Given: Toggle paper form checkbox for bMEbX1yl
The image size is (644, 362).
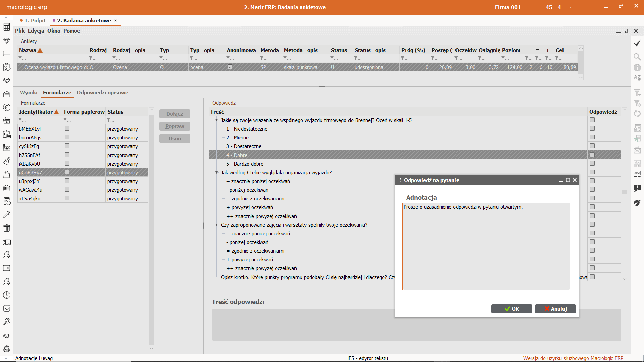Looking at the screenshot, I should tap(67, 128).
